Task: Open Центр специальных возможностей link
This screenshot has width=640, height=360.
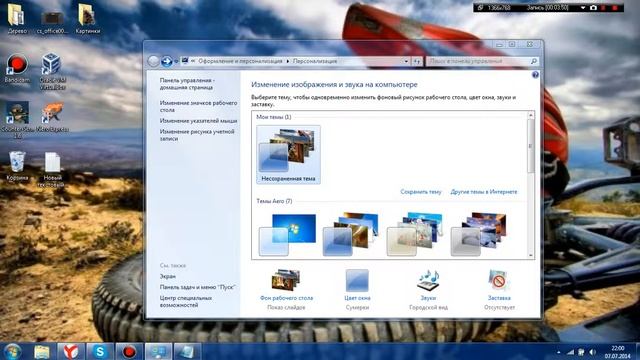Action: (x=186, y=302)
